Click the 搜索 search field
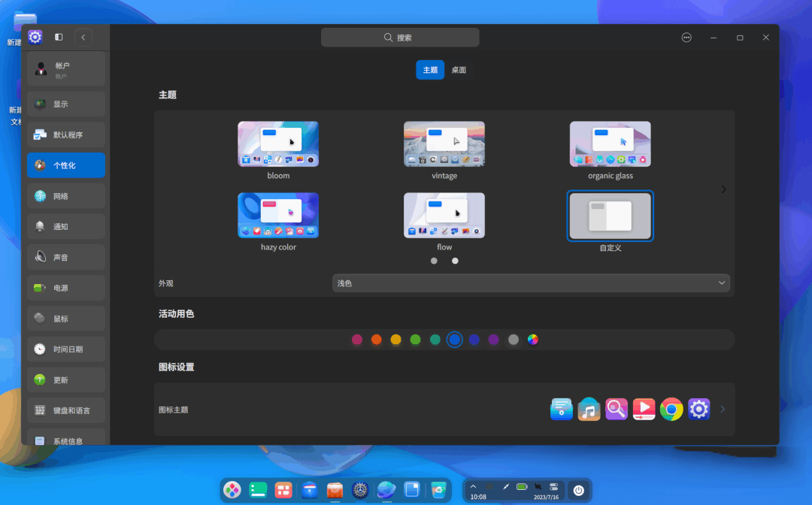812x505 pixels. point(400,38)
